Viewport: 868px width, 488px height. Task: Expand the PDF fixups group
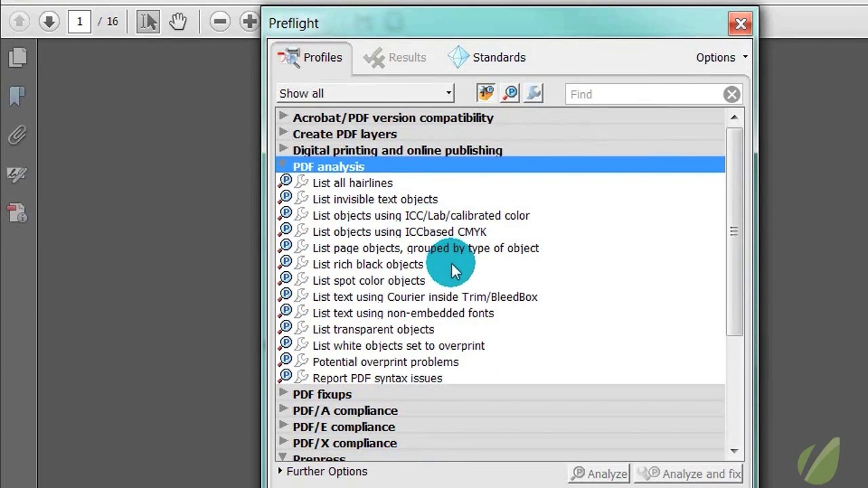point(283,393)
